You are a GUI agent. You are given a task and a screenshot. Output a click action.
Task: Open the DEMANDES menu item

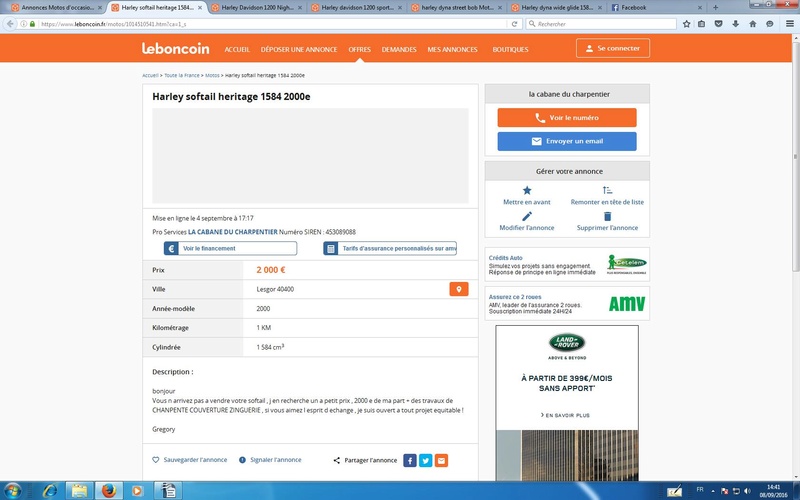click(x=399, y=49)
